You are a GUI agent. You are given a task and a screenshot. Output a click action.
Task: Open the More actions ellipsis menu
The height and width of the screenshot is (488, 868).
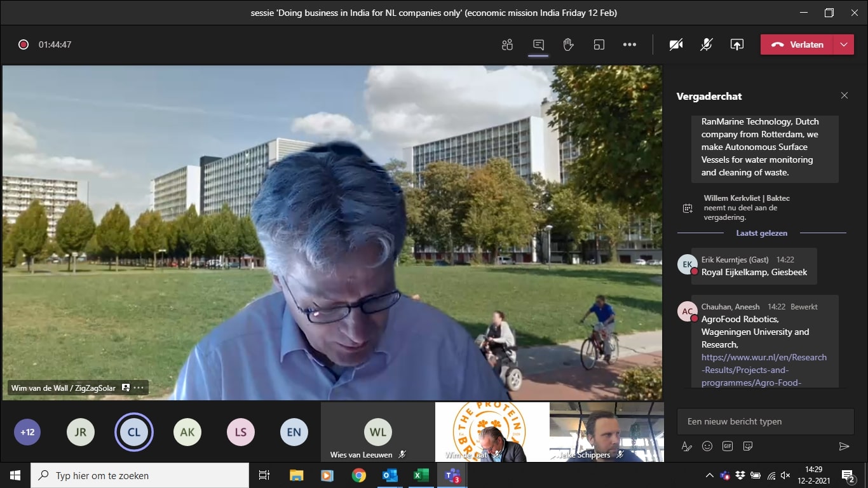tap(629, 44)
